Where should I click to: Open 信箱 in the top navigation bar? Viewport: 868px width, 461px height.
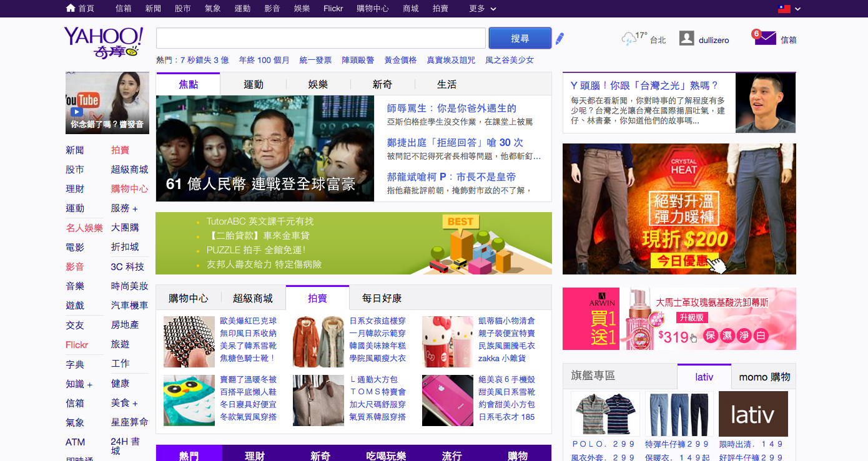(124, 9)
